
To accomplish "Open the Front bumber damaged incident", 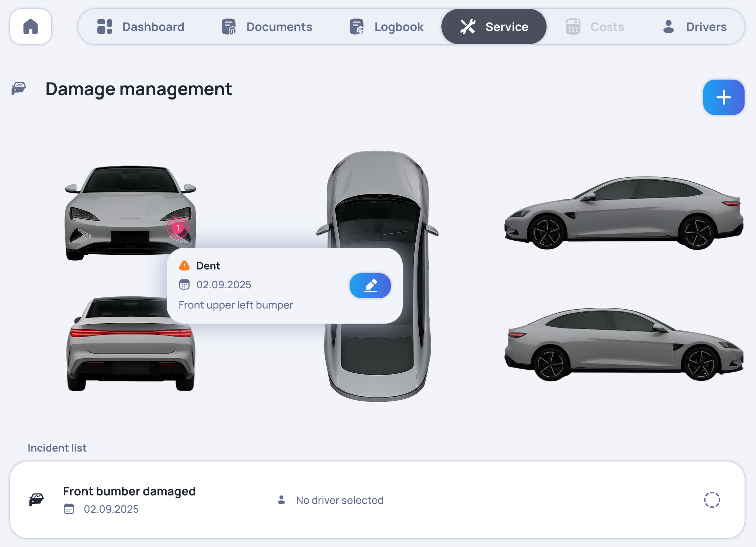I will (129, 491).
